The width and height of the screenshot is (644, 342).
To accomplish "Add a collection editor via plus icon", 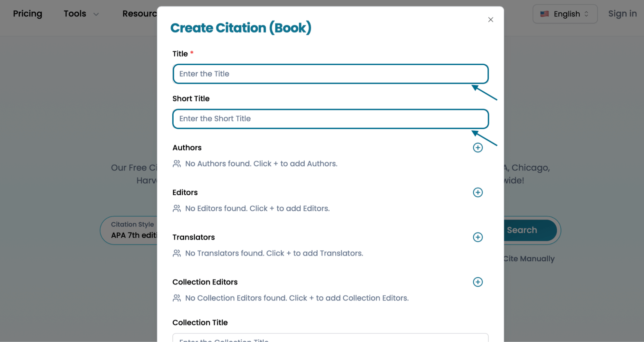I will tap(478, 282).
